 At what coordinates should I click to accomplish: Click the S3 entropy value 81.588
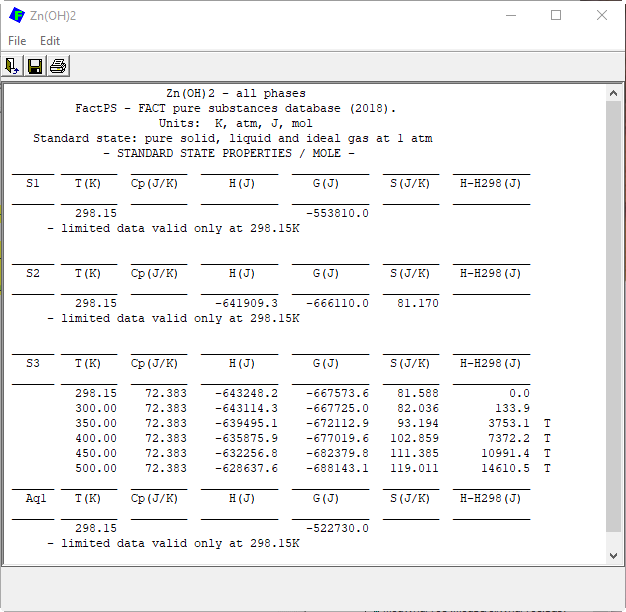click(418, 393)
